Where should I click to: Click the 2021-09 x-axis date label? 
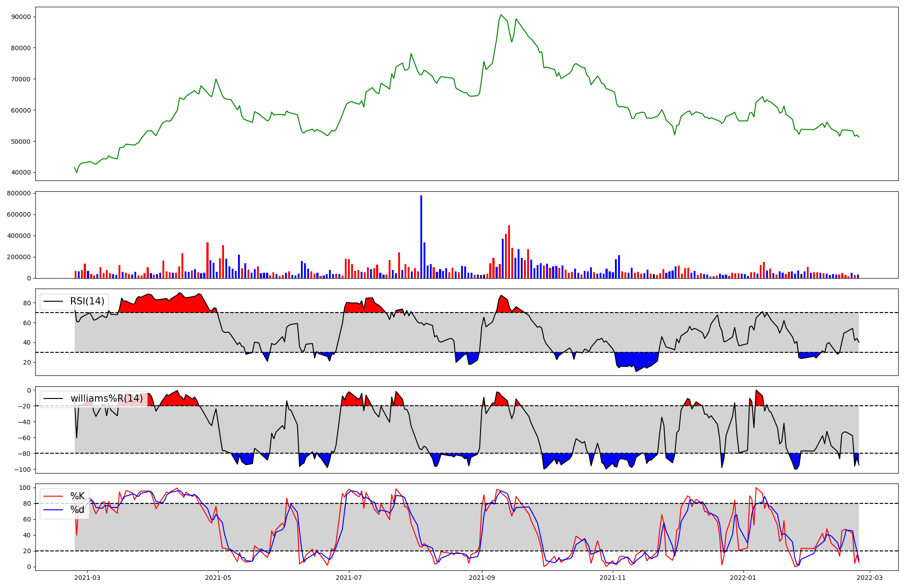482,577
